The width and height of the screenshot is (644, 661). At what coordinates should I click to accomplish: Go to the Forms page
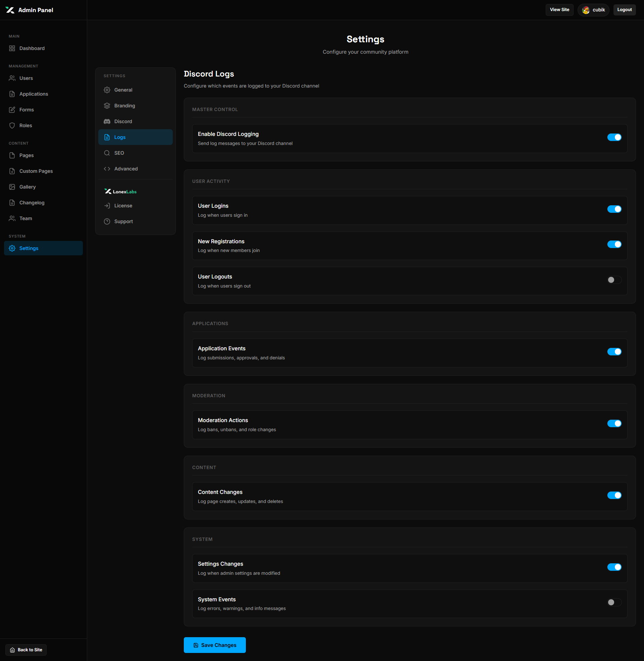(x=43, y=110)
